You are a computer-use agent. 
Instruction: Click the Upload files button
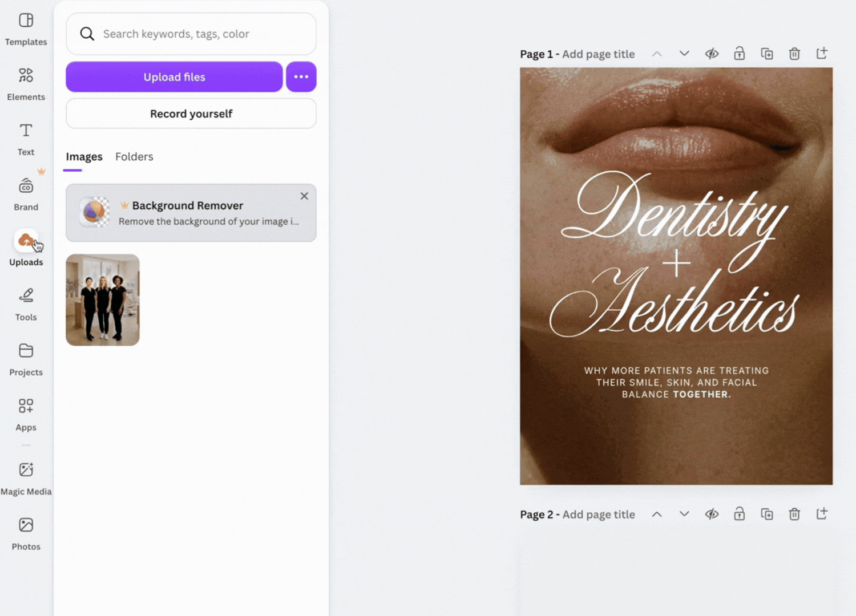(174, 77)
